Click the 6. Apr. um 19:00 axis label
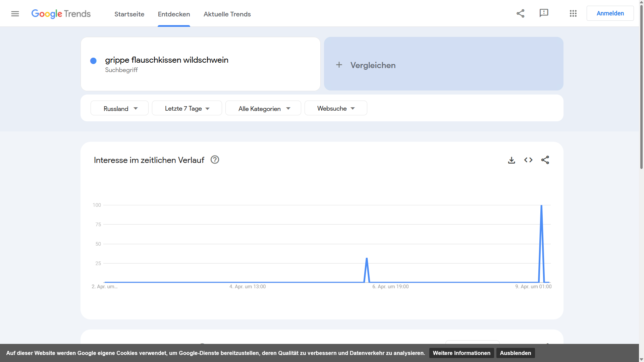Image resolution: width=644 pixels, height=362 pixels. click(390, 287)
